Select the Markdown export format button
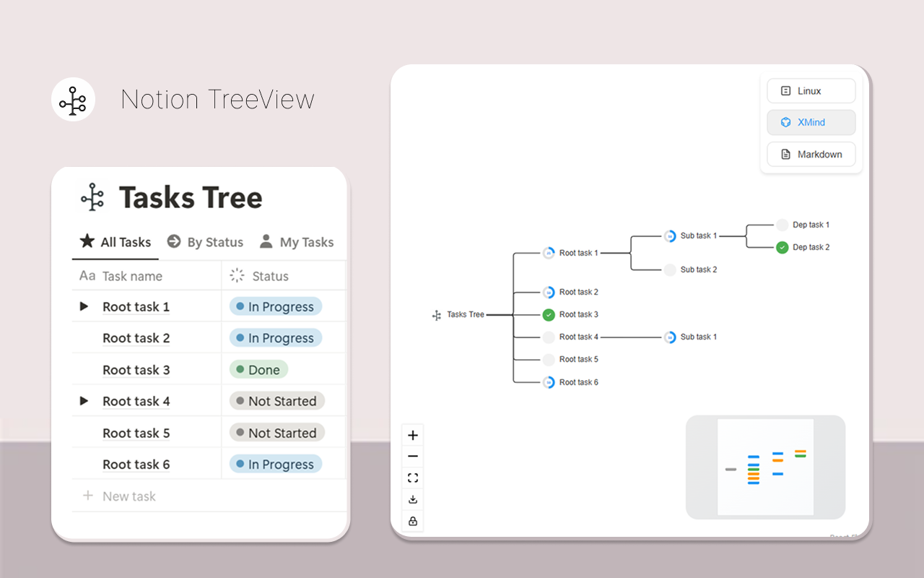This screenshot has height=578, width=924. 811,154
